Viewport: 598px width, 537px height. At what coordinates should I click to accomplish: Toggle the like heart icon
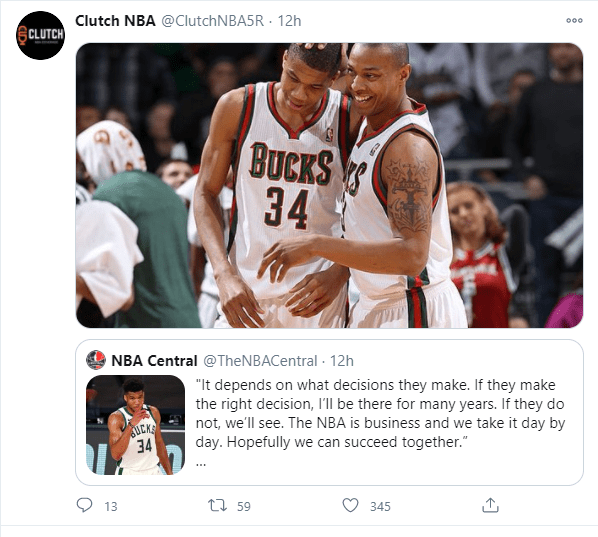tap(350, 505)
